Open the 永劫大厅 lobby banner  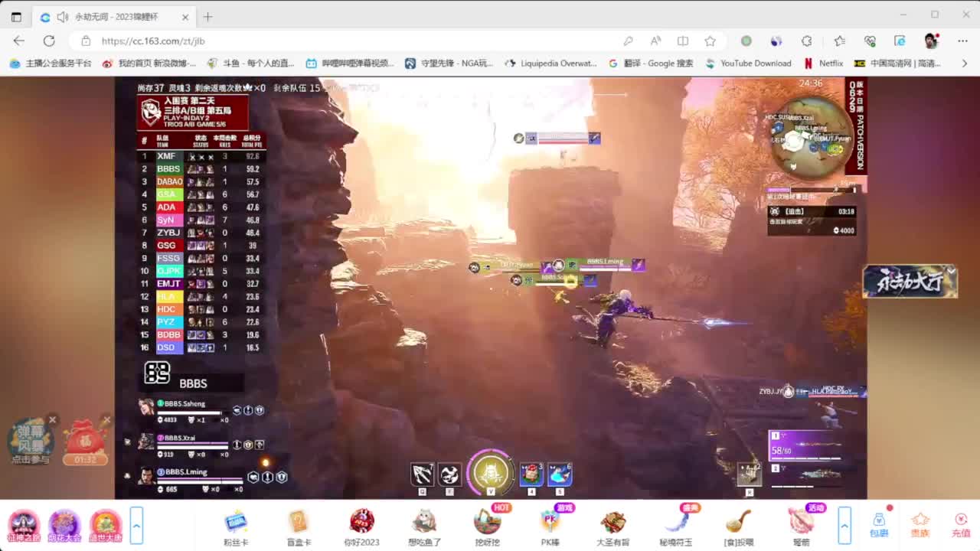910,282
